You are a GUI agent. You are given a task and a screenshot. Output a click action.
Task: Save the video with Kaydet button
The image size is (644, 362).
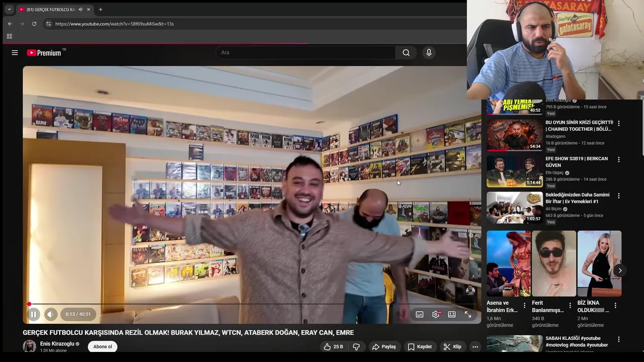pos(420,346)
